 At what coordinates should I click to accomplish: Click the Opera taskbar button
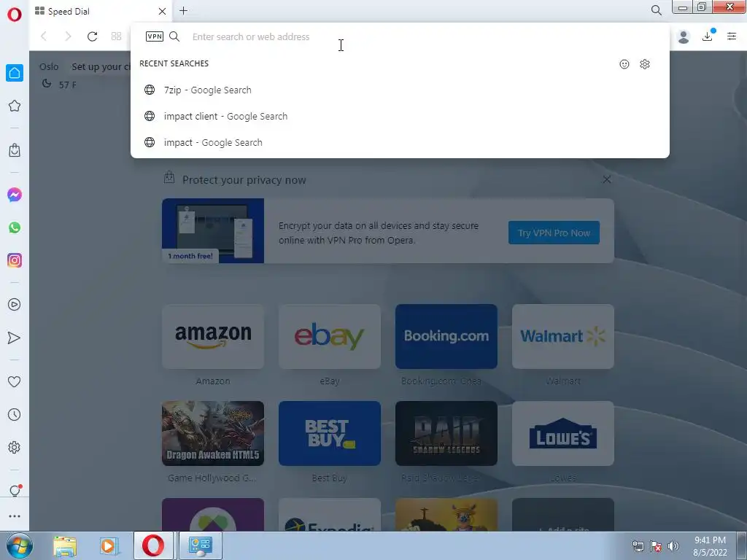coord(153,545)
